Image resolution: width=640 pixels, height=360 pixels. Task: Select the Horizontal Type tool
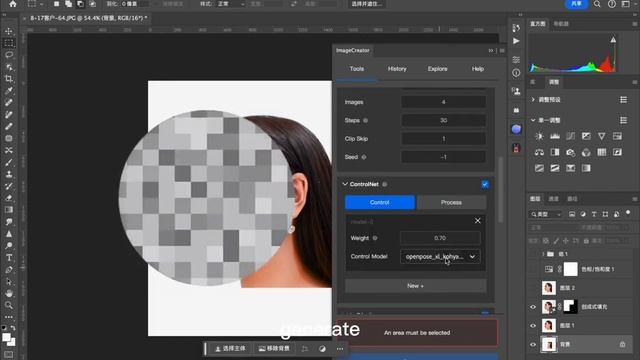click(x=9, y=258)
